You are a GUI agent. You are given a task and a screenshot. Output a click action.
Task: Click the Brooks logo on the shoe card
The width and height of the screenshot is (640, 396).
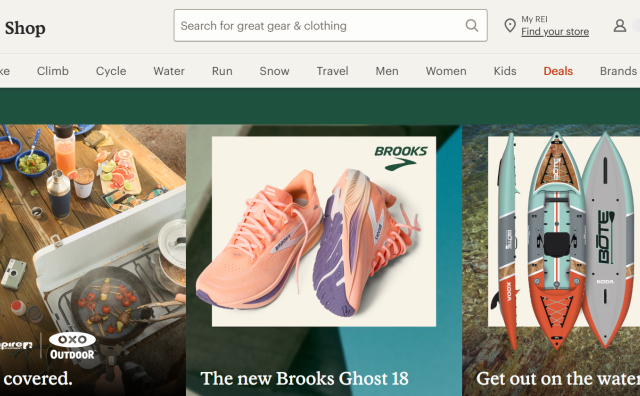click(401, 157)
